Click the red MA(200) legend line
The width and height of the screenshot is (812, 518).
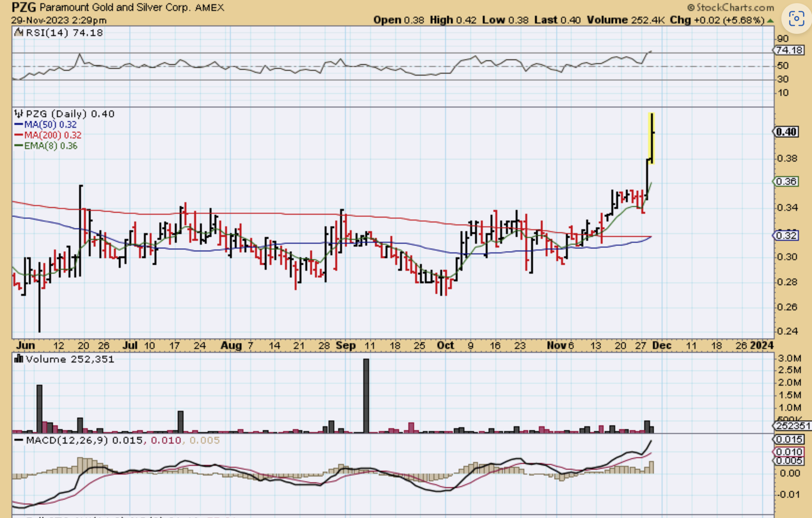coord(19,135)
